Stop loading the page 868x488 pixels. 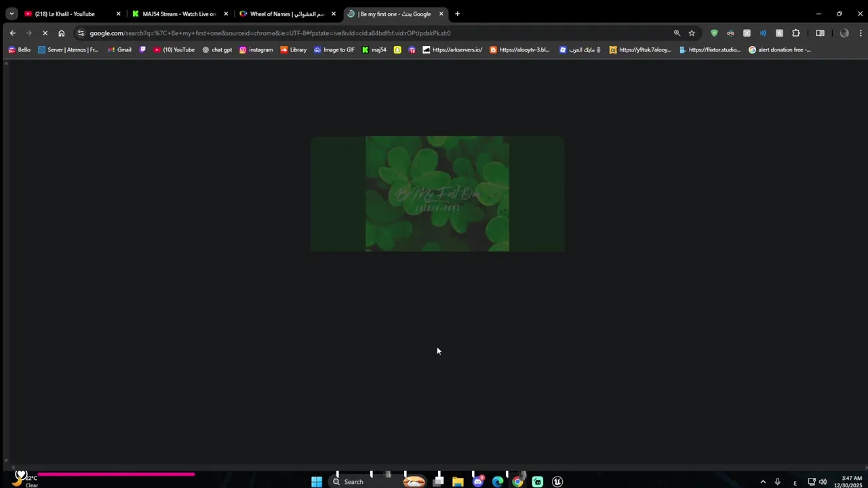point(45,33)
